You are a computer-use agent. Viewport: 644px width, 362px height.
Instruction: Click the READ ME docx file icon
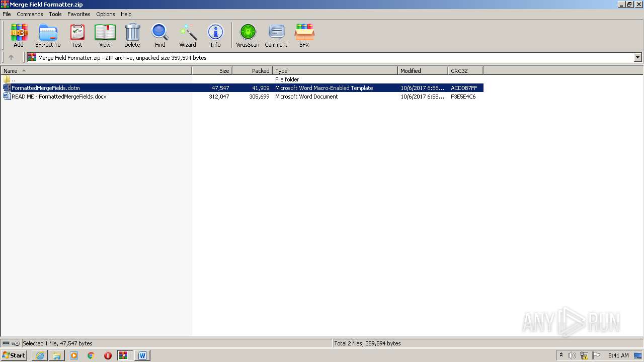(x=7, y=96)
